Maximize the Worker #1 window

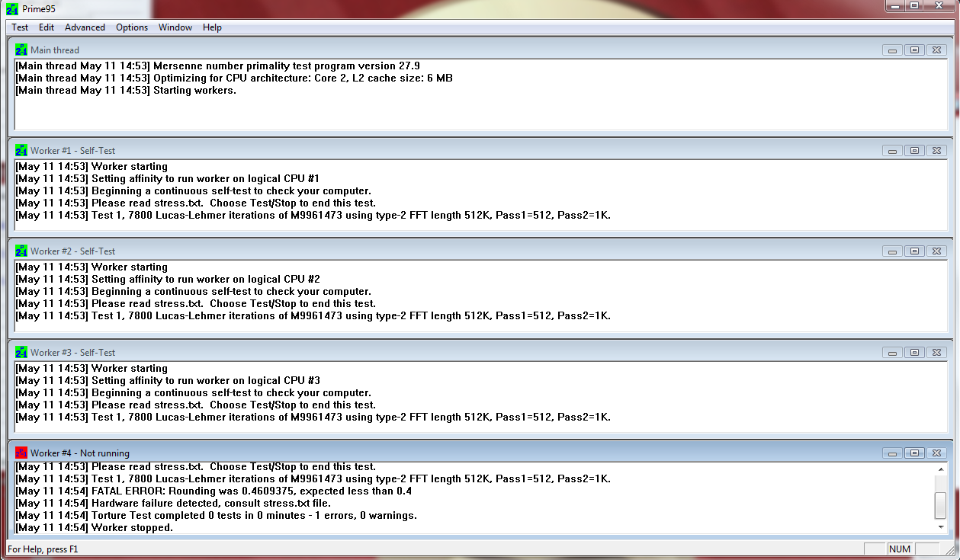click(914, 151)
